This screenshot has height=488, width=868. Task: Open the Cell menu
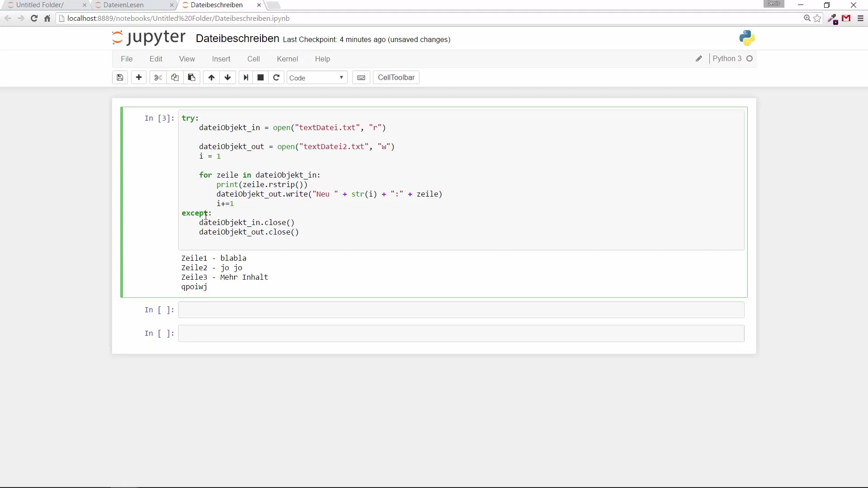pyautogui.click(x=254, y=59)
